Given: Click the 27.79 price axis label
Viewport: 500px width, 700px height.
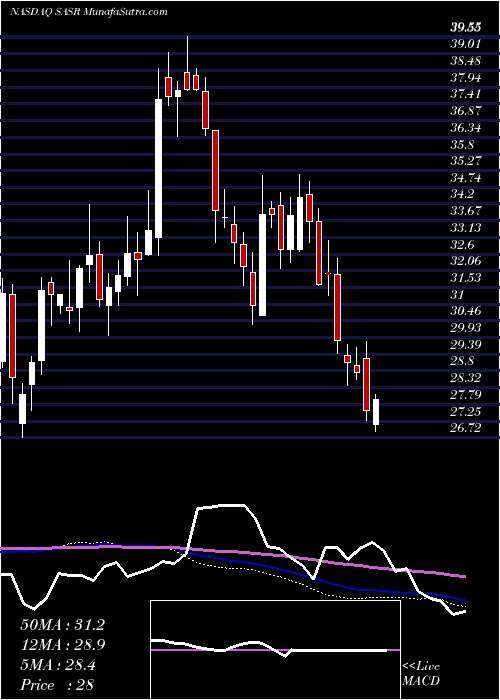Looking at the screenshot, I should click(x=466, y=394).
